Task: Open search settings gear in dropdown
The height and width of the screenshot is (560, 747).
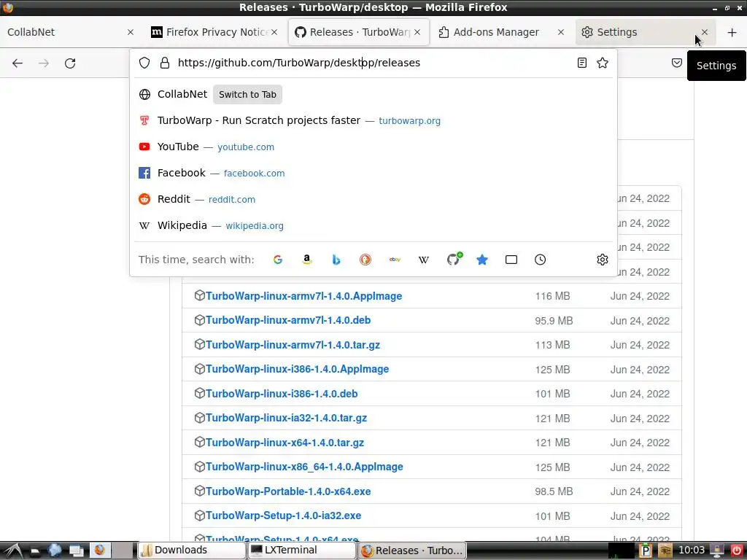Action: (x=603, y=260)
